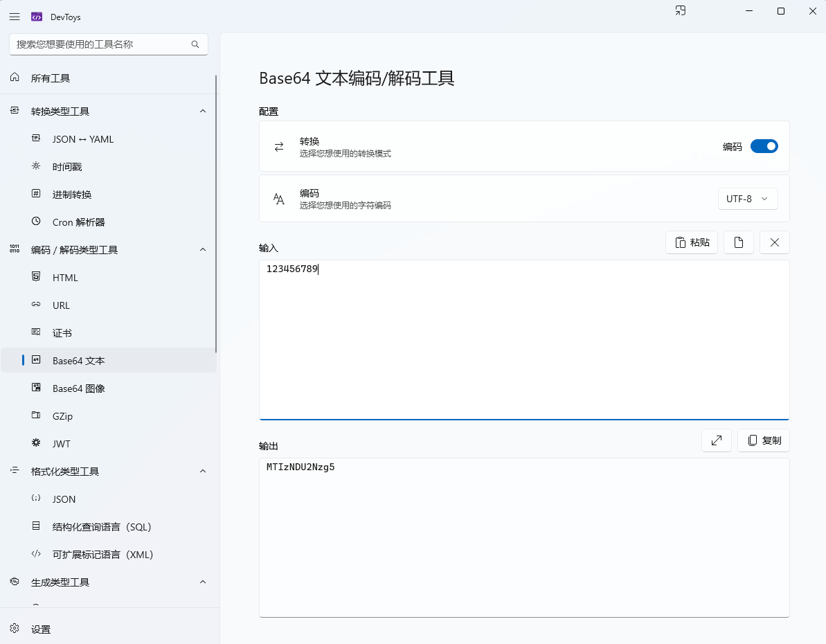Image resolution: width=826 pixels, height=644 pixels.
Task: Click the XML formatter code icon
Action: 36,554
